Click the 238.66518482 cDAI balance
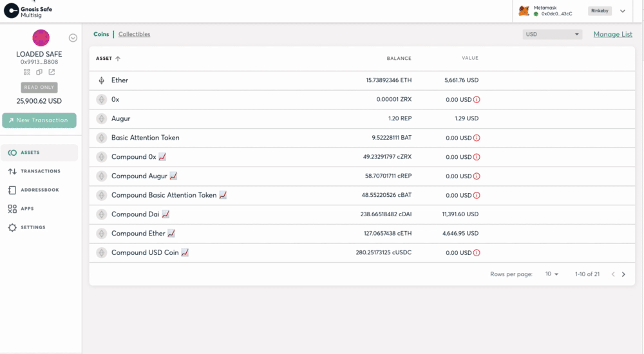 [386, 214]
